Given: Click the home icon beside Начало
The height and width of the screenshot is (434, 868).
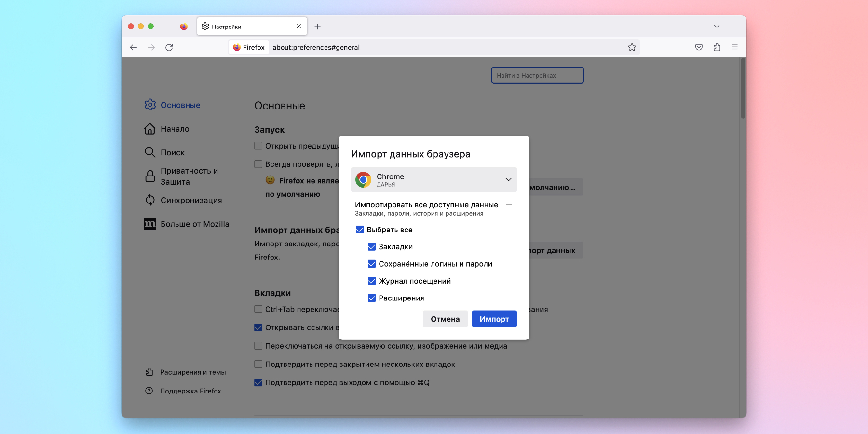Looking at the screenshot, I should [150, 129].
